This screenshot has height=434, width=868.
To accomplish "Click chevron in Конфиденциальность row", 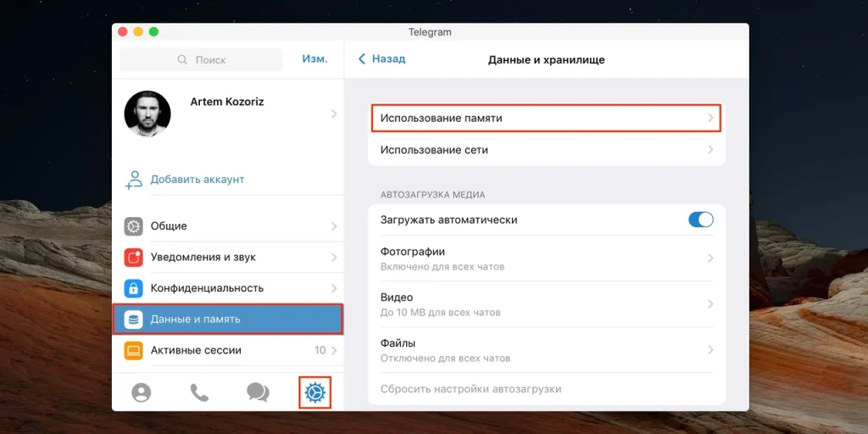I will 334,288.
